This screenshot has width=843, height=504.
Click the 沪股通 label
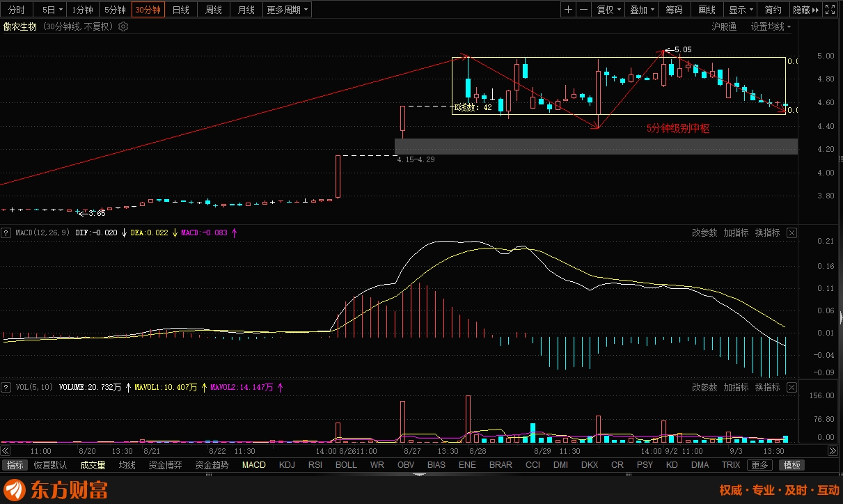(724, 26)
